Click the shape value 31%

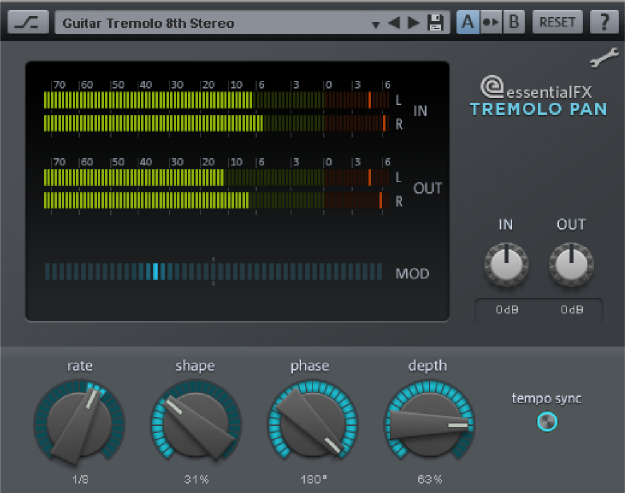196,479
